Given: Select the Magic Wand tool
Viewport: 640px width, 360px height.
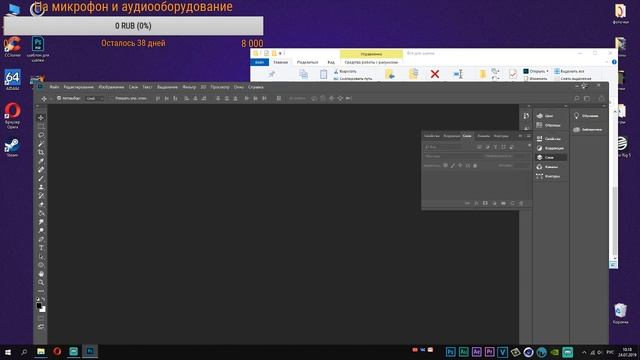Looking at the screenshot, I should [x=41, y=144].
